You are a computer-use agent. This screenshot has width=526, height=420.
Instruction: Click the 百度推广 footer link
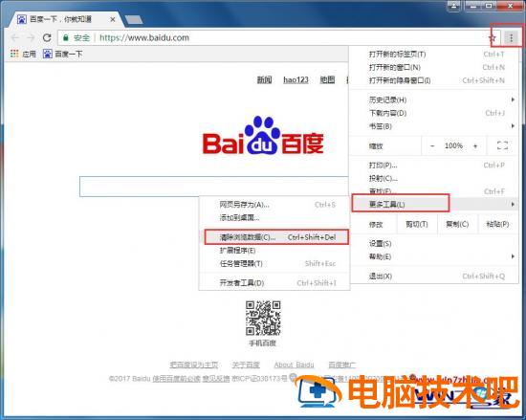coord(341,365)
